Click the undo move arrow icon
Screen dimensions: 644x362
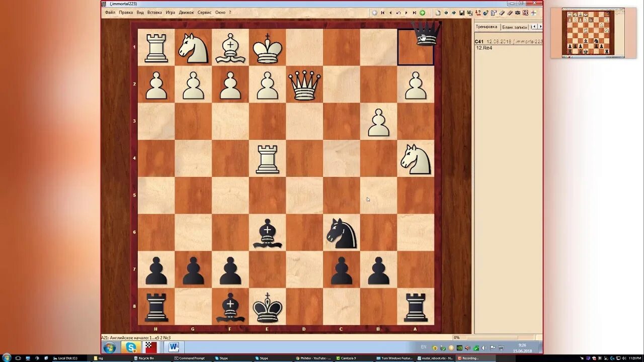coord(398,13)
